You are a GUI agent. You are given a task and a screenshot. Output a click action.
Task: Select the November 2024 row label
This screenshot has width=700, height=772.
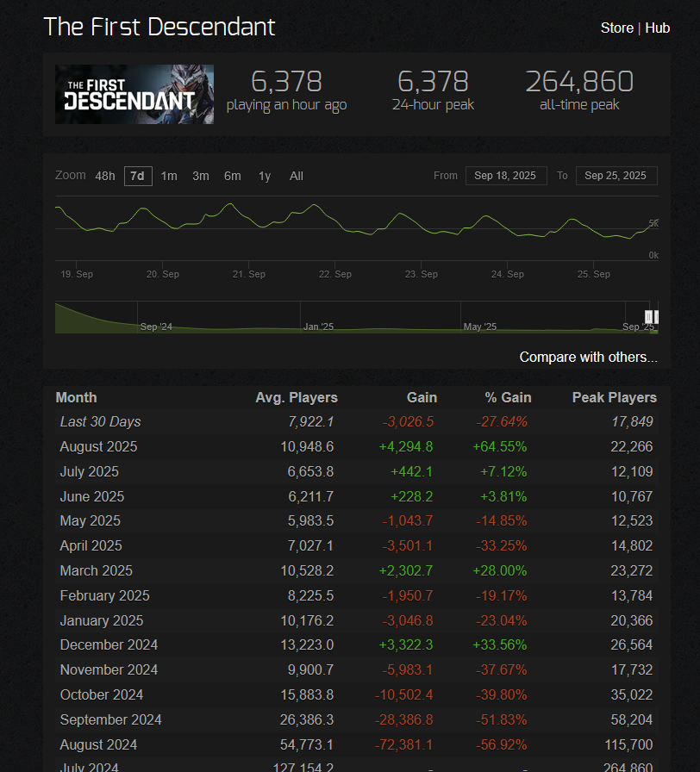(109, 669)
